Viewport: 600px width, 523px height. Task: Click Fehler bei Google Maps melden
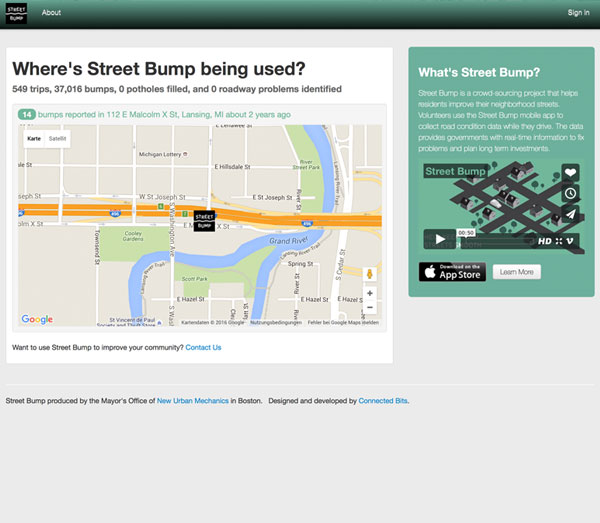[343, 323]
